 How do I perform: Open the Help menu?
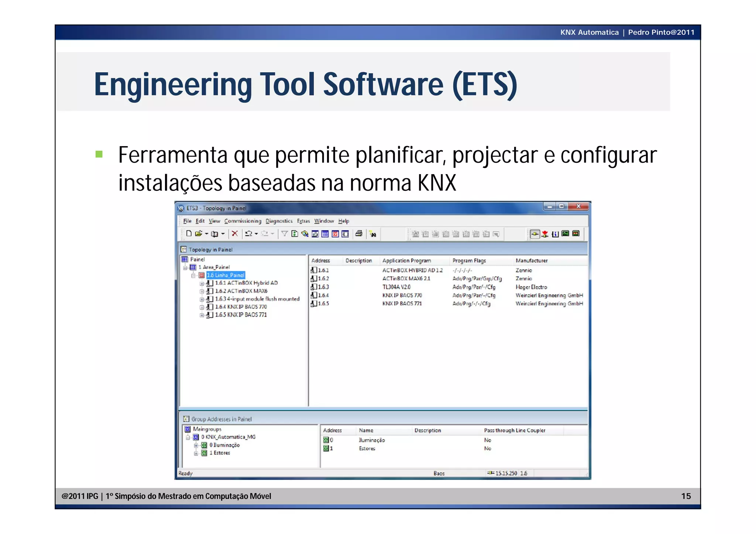(344, 221)
